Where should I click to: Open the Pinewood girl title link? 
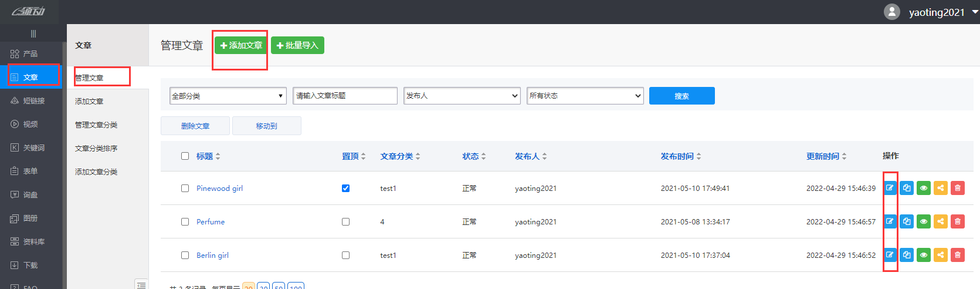(219, 189)
